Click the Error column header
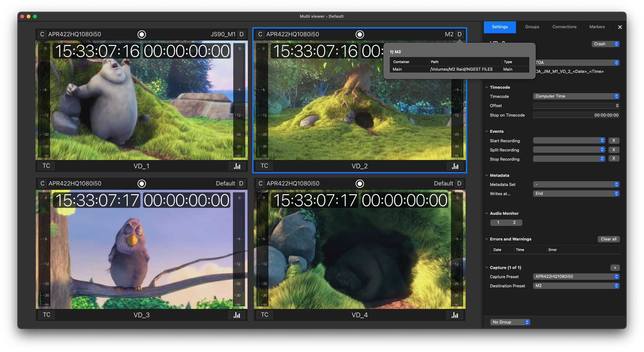 [x=583, y=250]
